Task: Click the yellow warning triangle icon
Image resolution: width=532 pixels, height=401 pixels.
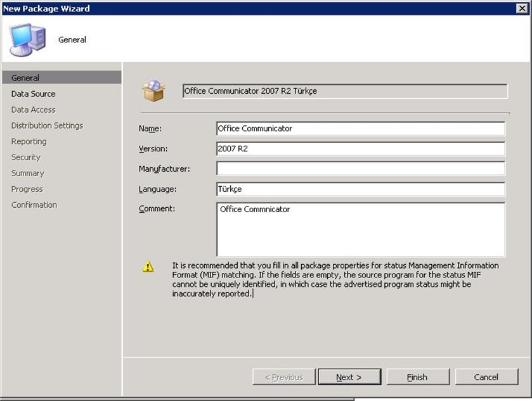Action: click(x=148, y=267)
